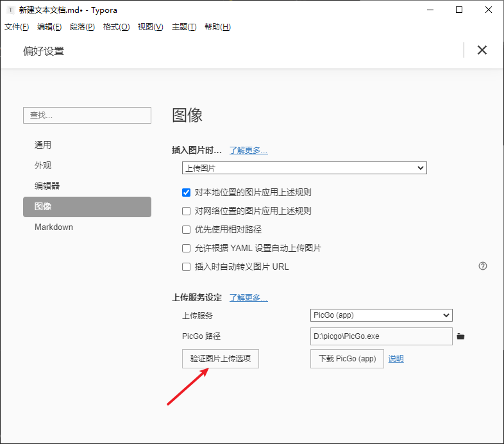The width and height of the screenshot is (504, 444).
Task: Open the 段落(P) menu
Action: (x=82, y=27)
